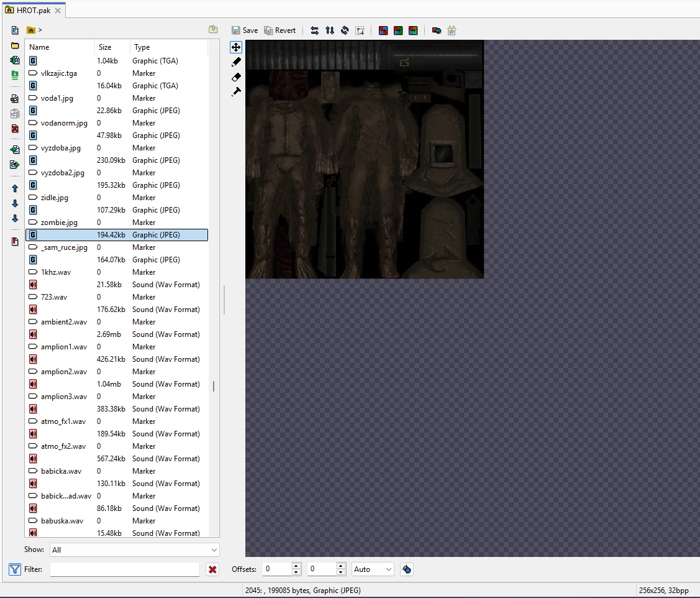
Task: Select the 230.09kb Graphic (JPEG) entry
Action: (x=117, y=160)
